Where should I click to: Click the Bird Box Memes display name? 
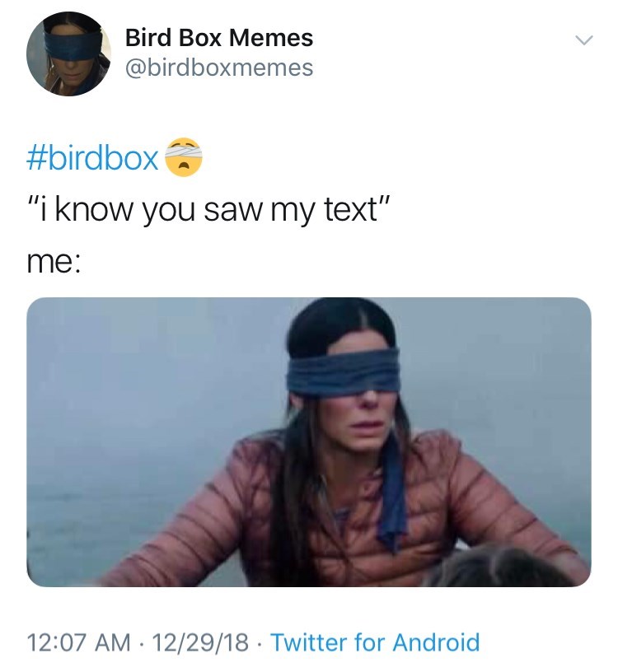pyautogui.click(x=219, y=38)
